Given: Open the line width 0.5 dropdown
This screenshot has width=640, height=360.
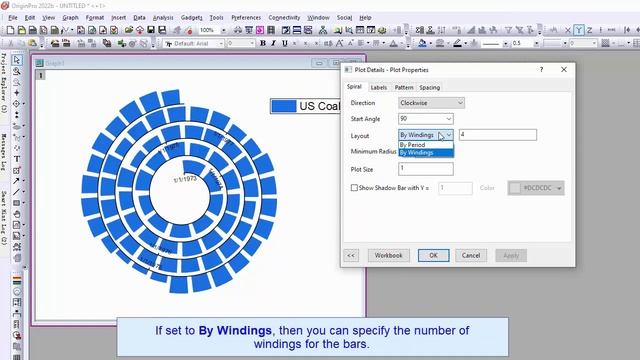Looking at the screenshot, I should (x=536, y=43).
